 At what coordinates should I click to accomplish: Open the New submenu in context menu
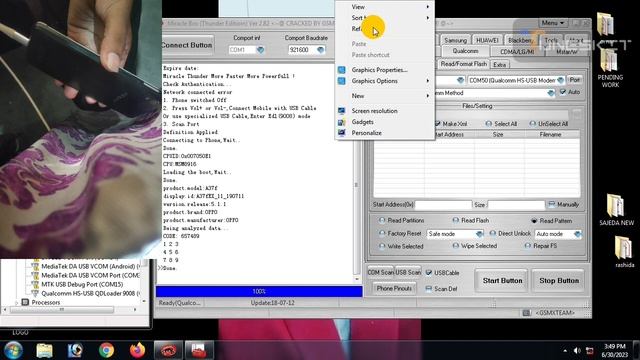coord(384,96)
